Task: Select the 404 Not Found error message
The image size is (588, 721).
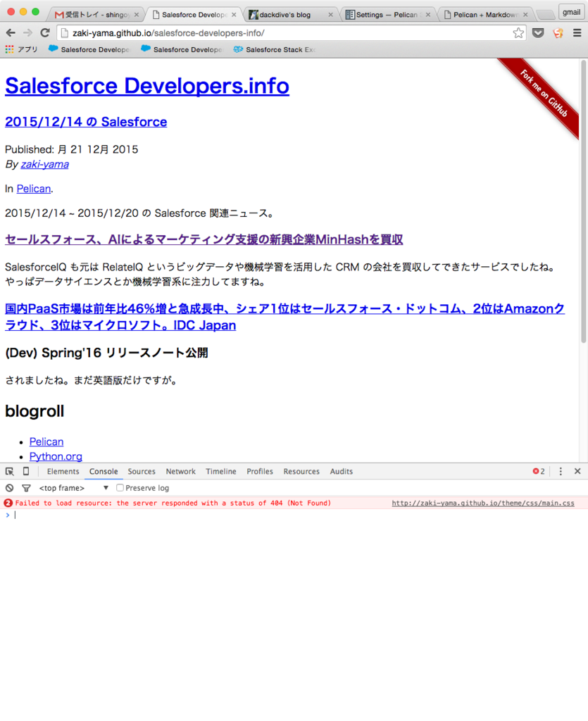Action: pyautogui.click(x=173, y=503)
